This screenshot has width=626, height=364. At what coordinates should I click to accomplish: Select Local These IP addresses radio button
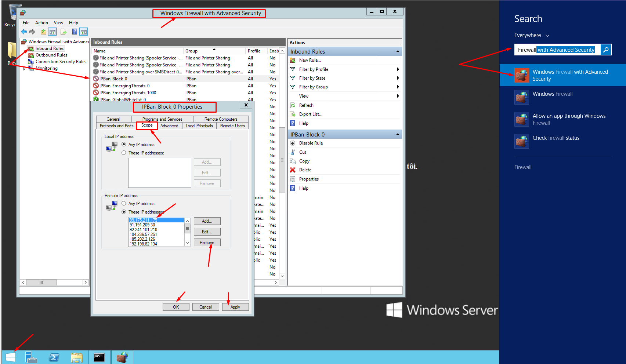click(124, 153)
